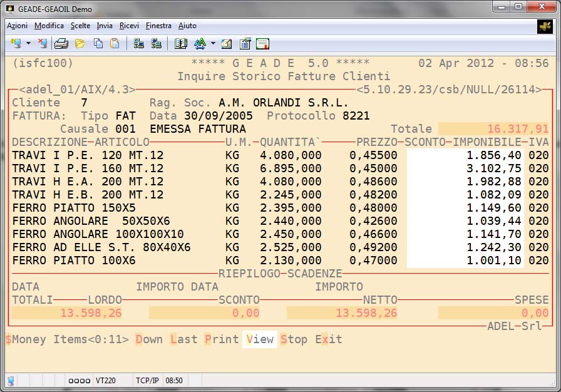Click the TRAVI H E.A. 200 row
The height and width of the screenshot is (392, 561).
(x=88, y=182)
